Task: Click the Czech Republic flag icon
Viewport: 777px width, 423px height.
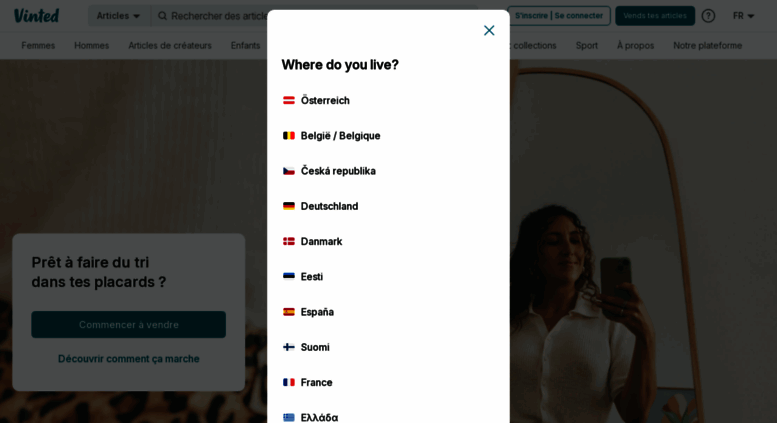Action: click(289, 171)
